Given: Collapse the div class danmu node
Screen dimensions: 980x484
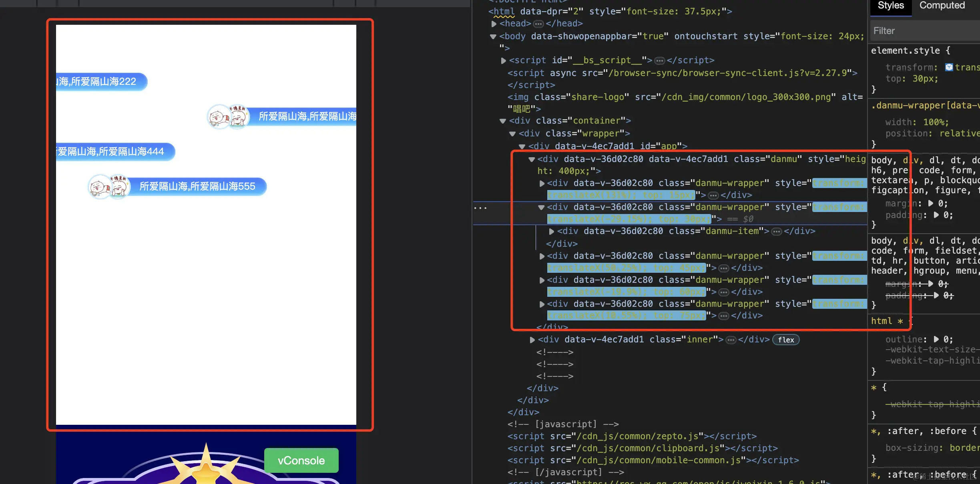Looking at the screenshot, I should tap(532, 159).
